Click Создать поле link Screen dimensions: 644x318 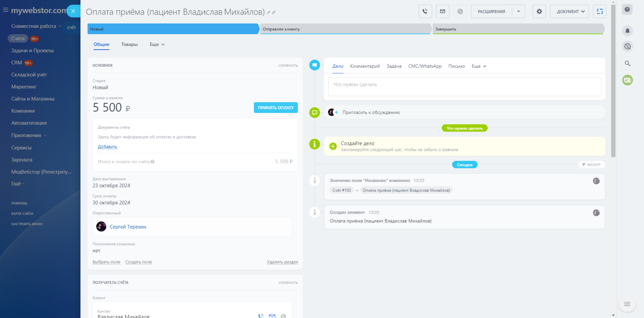pyautogui.click(x=138, y=262)
